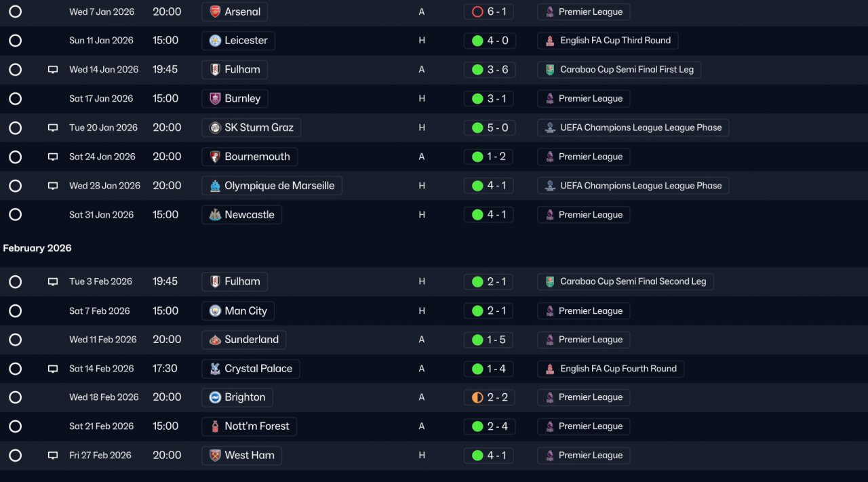
Task: Click the Newcastle club crest icon
Action: pyautogui.click(x=215, y=215)
